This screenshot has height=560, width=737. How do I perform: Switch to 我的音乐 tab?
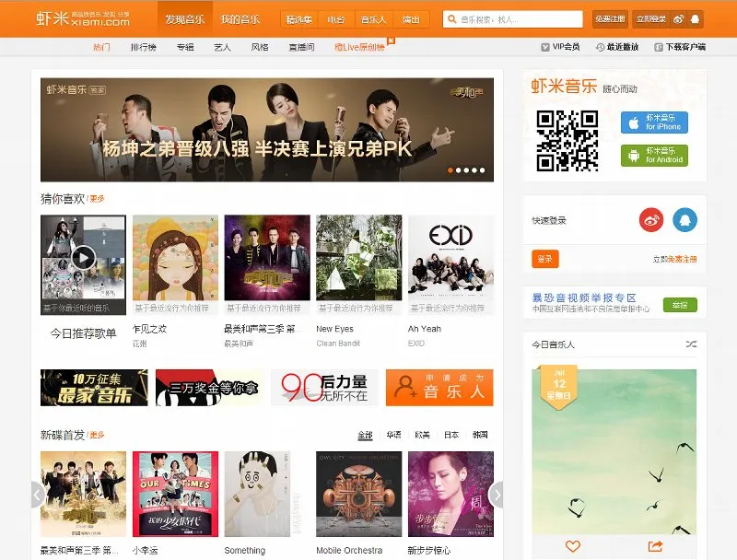pyautogui.click(x=240, y=19)
